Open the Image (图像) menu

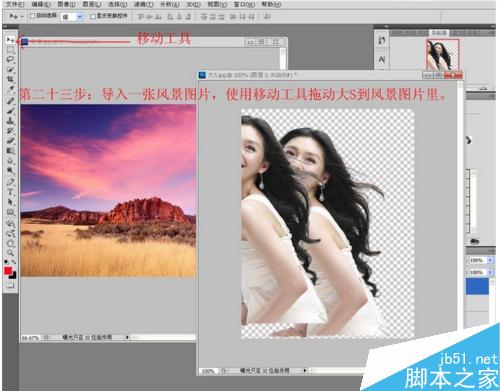tap(66, 4)
